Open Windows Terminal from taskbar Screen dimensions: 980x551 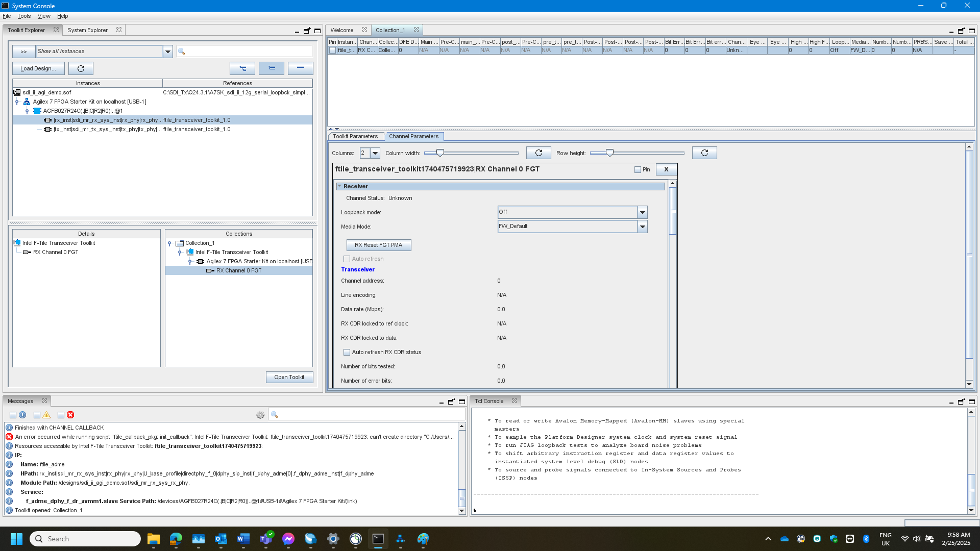coord(378,539)
